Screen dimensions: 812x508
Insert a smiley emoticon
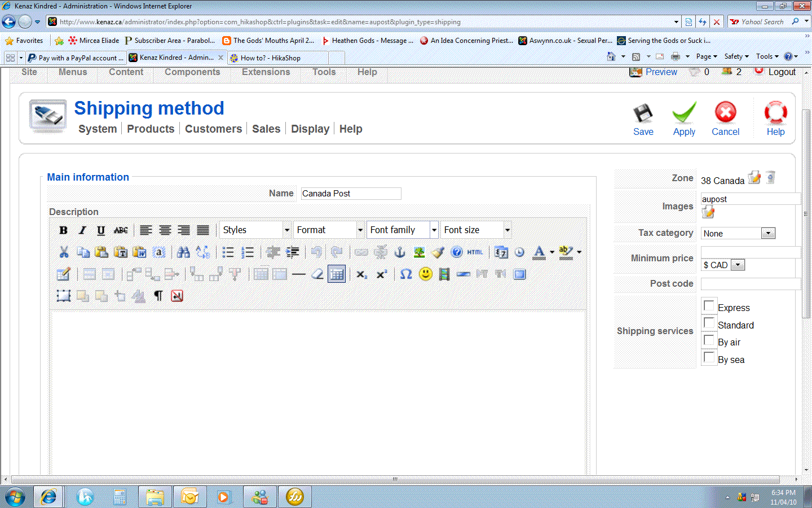point(426,274)
